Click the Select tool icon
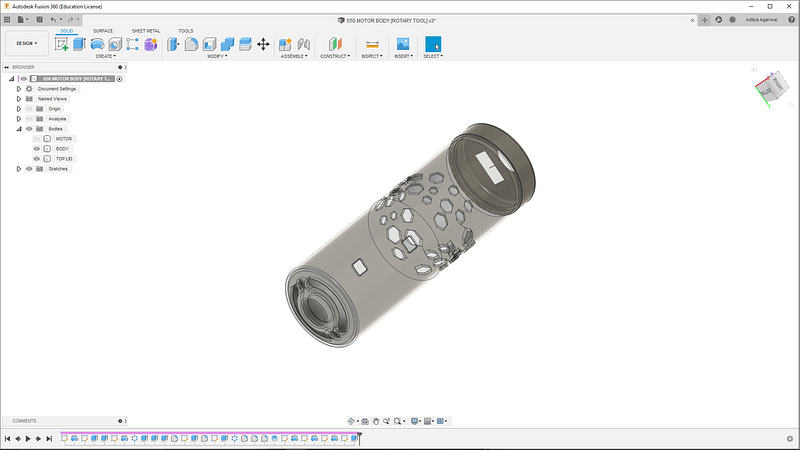The height and width of the screenshot is (450, 800). pyautogui.click(x=433, y=44)
